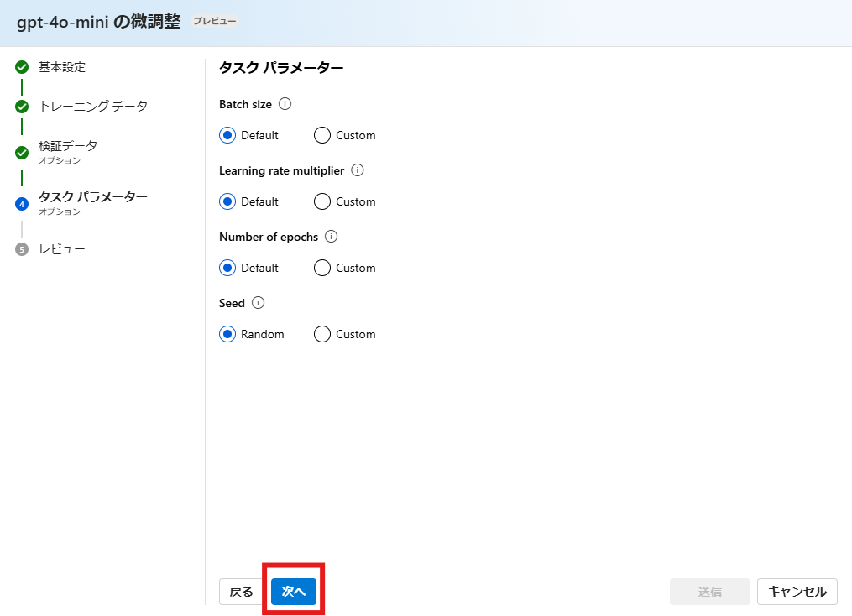The width and height of the screenshot is (852, 616).
Task: Click the Learning rate multiplier label
Action: 281,170
